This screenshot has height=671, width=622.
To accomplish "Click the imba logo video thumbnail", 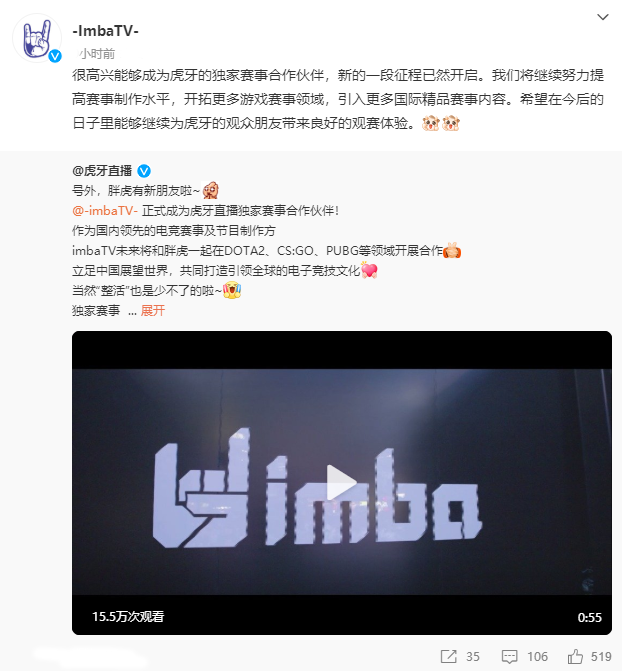I will click(342, 482).
